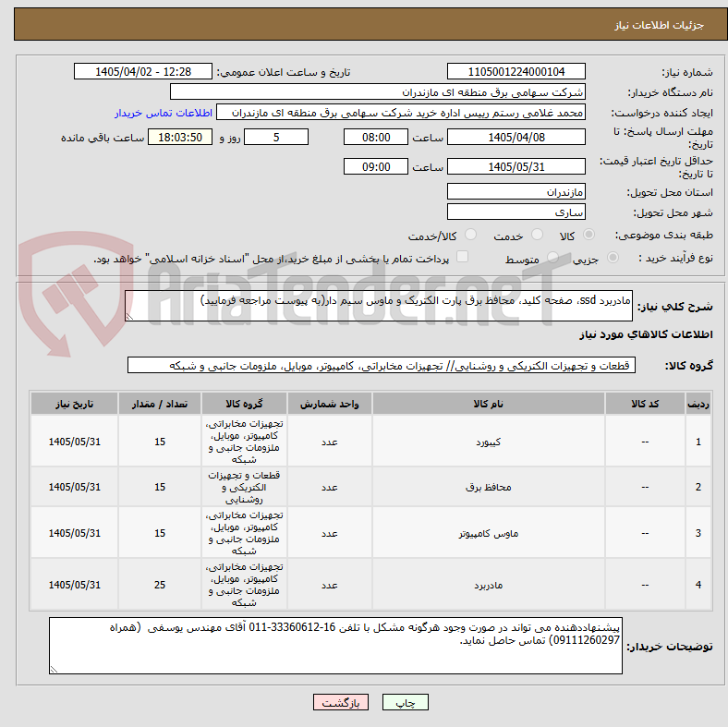Click item name کیبورد in row 1
This screenshot has width=728, height=727.
tap(488, 442)
